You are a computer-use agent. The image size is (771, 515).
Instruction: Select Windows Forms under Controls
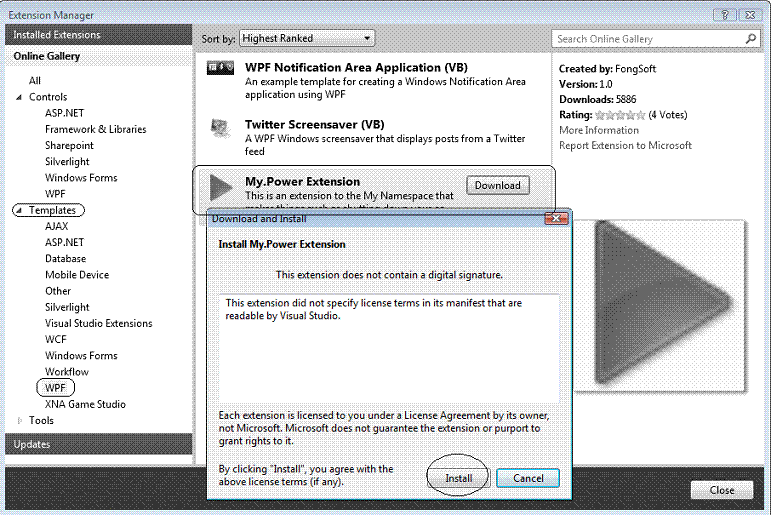click(x=81, y=178)
